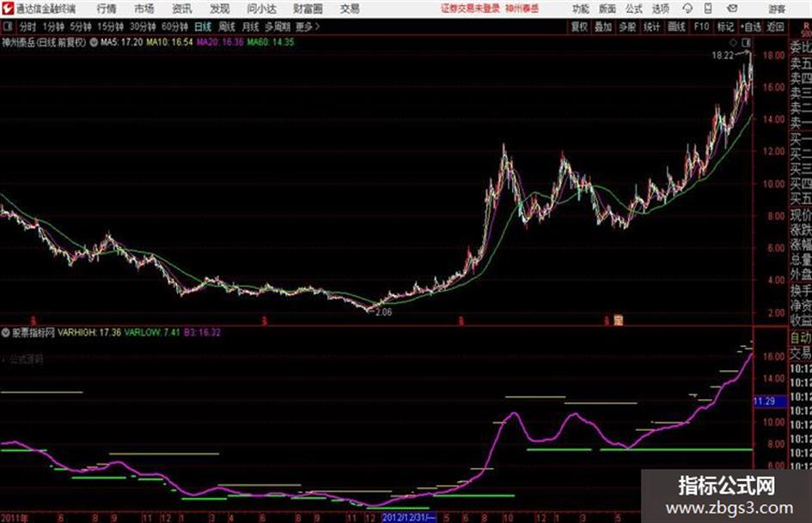This screenshot has height=523, width=812.
Task: Switch to the 5分钟 period
Action: tap(80, 27)
